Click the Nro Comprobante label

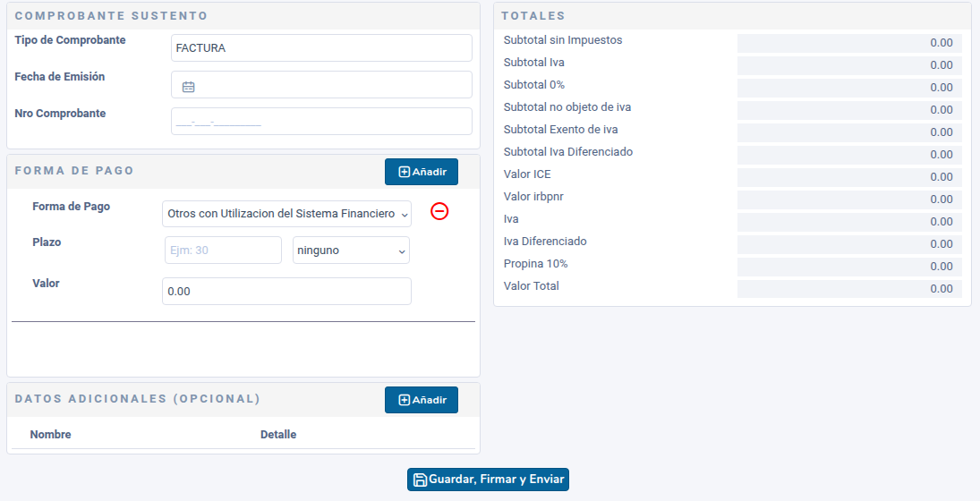point(60,114)
